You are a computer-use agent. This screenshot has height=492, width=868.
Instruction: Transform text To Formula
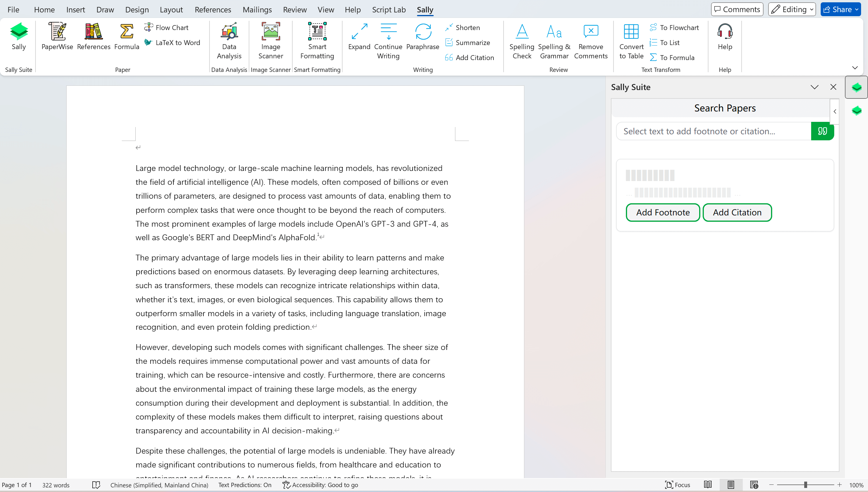672,57
